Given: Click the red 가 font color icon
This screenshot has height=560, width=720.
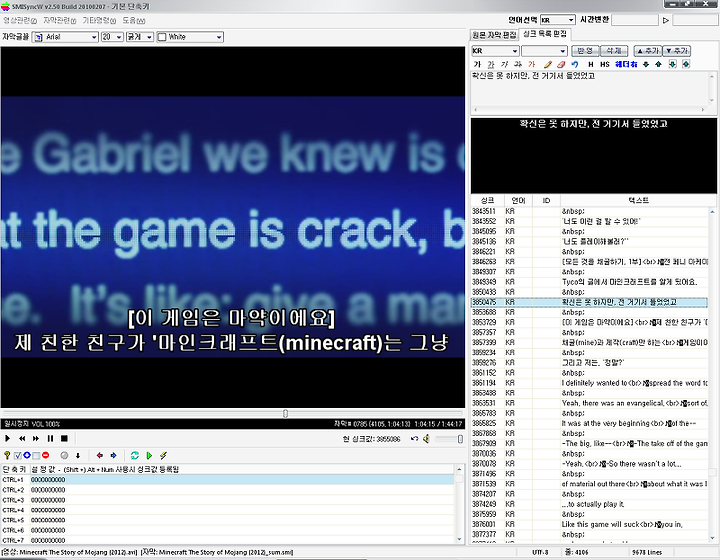Looking at the screenshot, I should coord(532,64).
